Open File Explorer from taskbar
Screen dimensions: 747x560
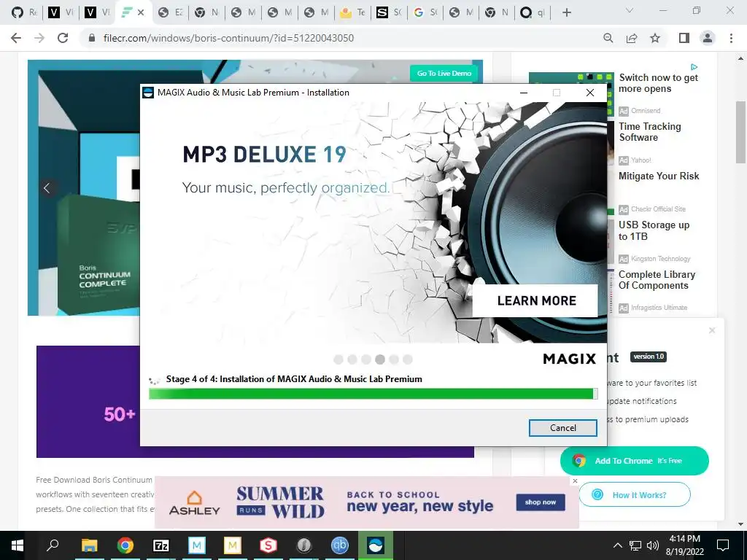pos(89,545)
